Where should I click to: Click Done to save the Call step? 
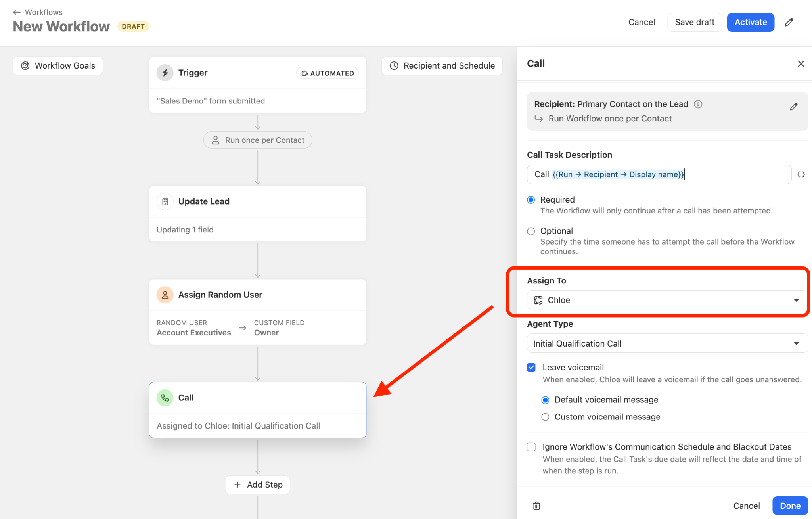790,506
